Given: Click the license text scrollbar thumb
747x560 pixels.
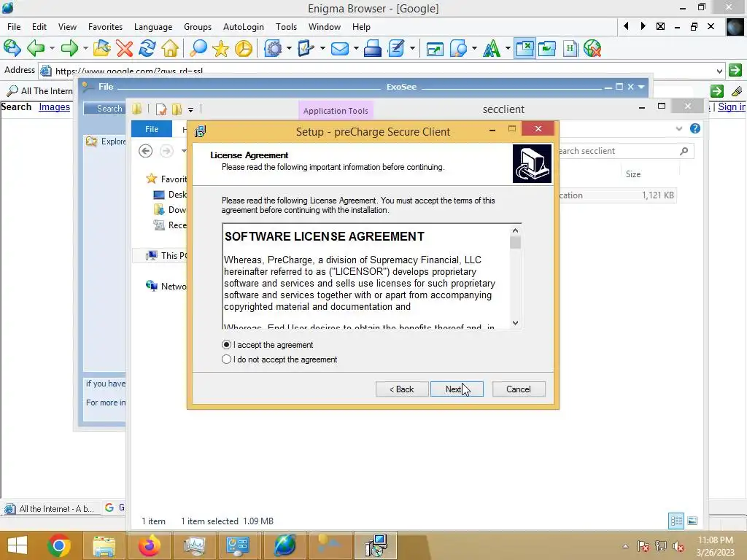Looking at the screenshot, I should point(515,242).
